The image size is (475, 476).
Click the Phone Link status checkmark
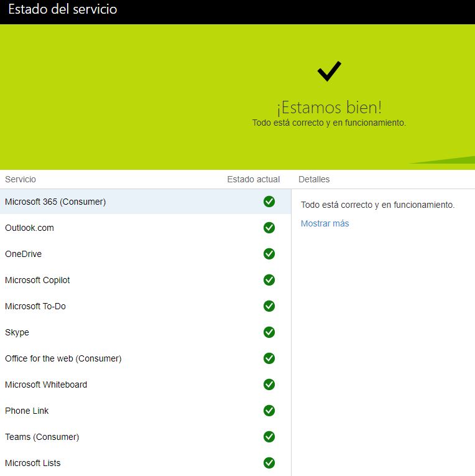point(269,411)
